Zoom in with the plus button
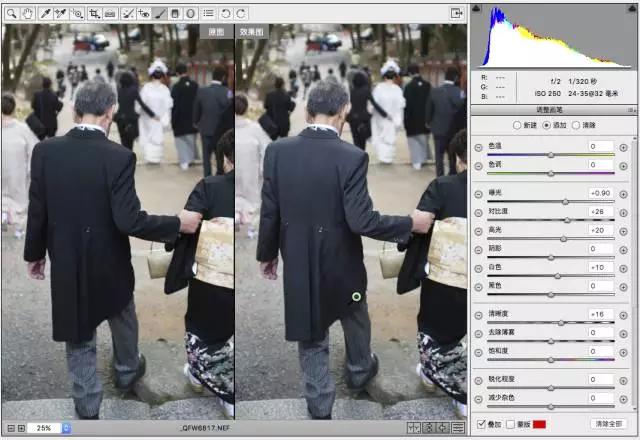Screen dimensions: 640x440 click(21, 428)
